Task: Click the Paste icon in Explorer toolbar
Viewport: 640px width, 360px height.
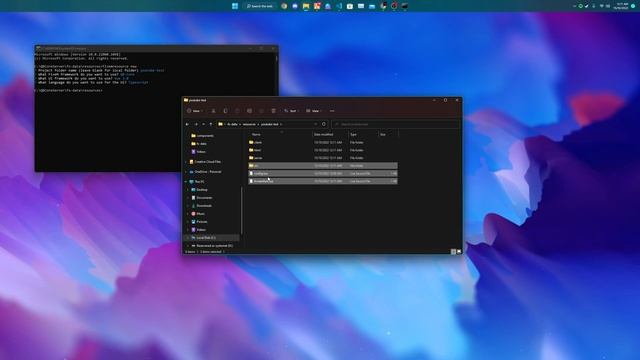Action: 237,111
